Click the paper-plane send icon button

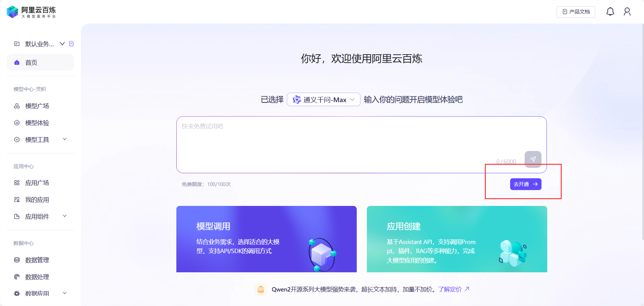(533, 159)
